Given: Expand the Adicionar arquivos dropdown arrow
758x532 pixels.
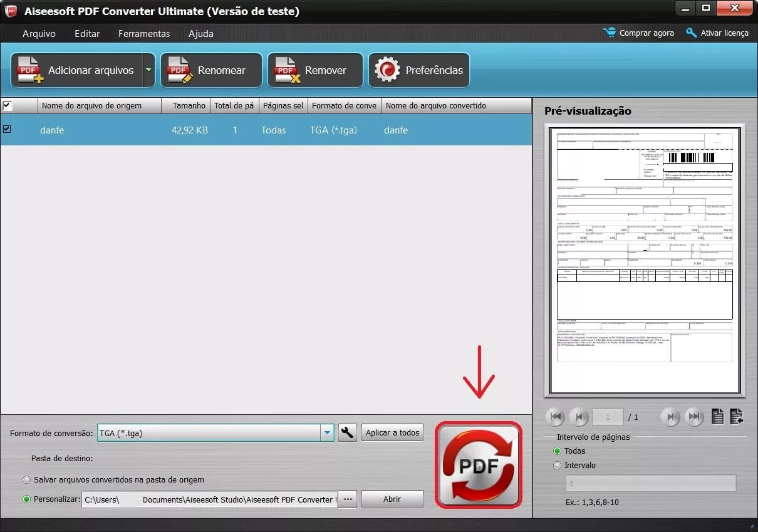Looking at the screenshot, I should coord(148,70).
